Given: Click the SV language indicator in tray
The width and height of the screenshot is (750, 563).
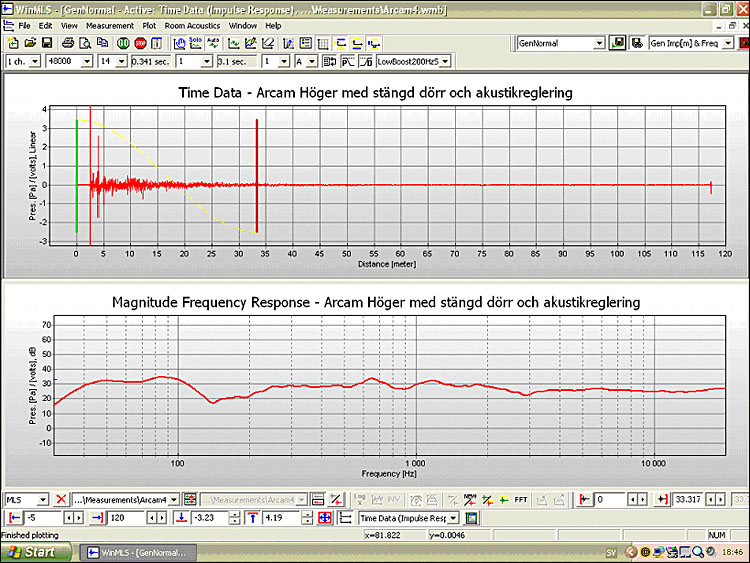Looking at the screenshot, I should [x=611, y=553].
